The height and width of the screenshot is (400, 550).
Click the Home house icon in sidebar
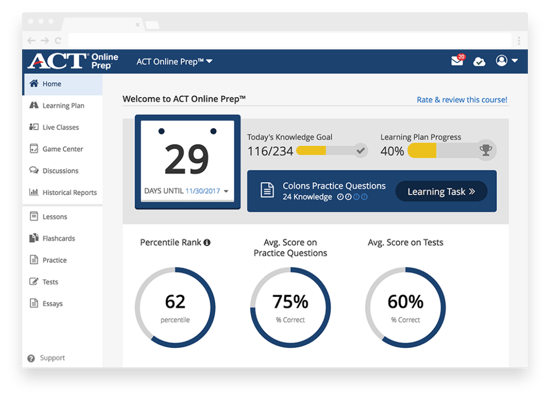[x=34, y=84]
